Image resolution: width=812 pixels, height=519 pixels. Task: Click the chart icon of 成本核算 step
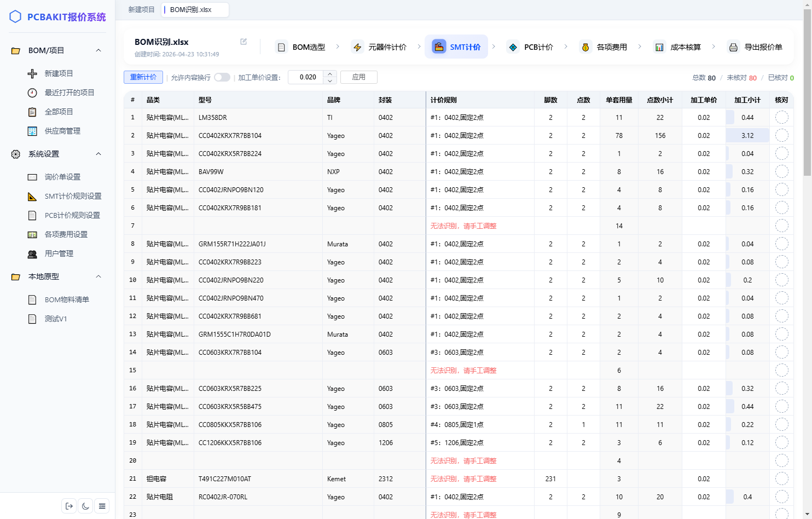click(659, 47)
